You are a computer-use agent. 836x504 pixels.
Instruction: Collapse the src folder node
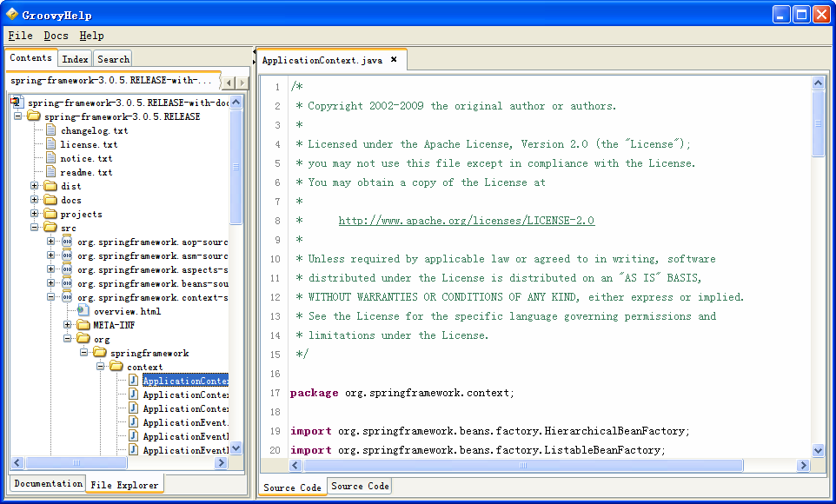pyautogui.click(x=35, y=228)
